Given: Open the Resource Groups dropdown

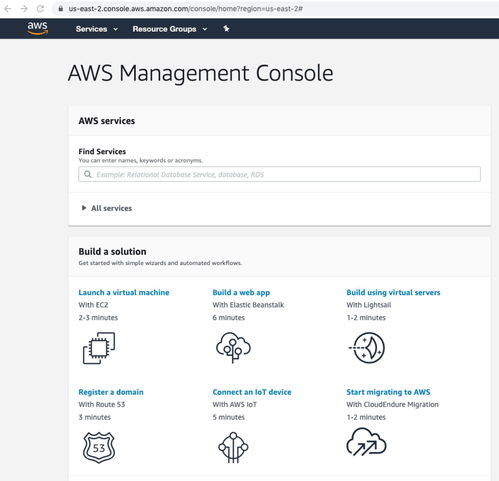Looking at the screenshot, I should point(170,29).
